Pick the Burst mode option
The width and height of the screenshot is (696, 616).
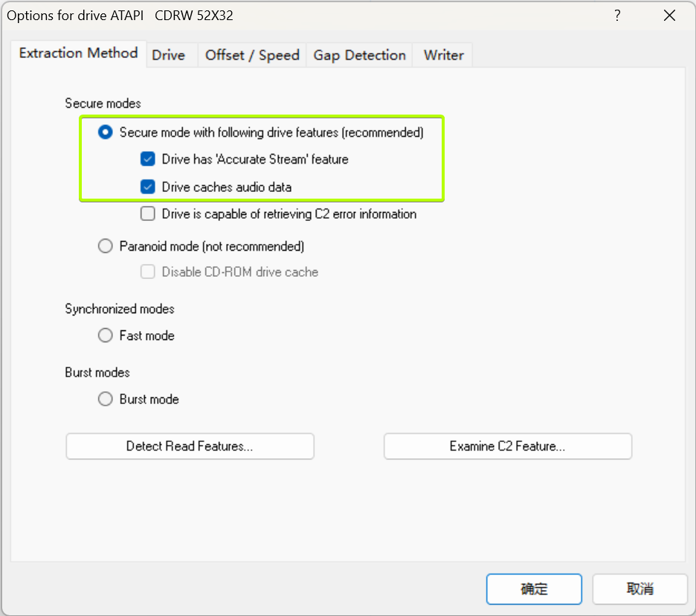click(106, 400)
